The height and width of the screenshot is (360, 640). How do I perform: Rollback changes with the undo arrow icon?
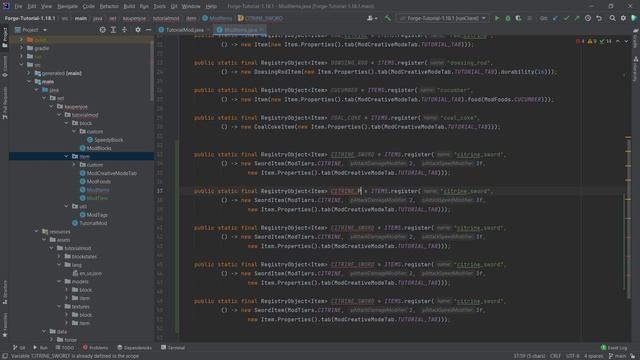599,18
